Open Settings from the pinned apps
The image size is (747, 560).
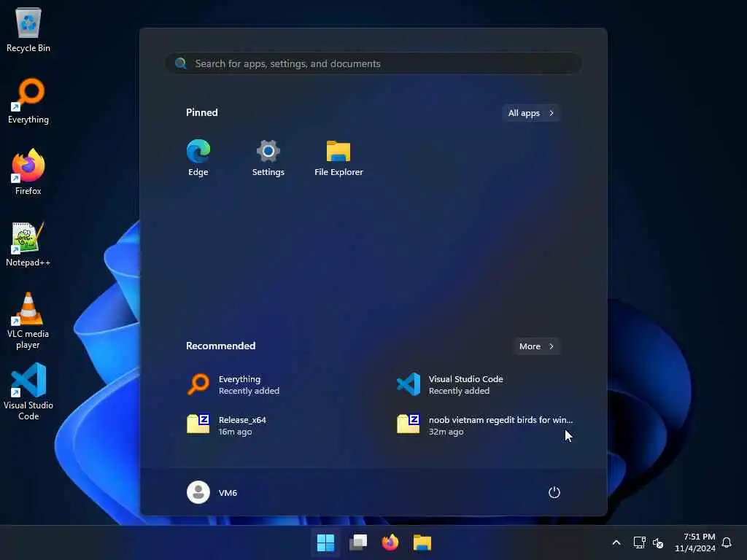[x=268, y=158]
